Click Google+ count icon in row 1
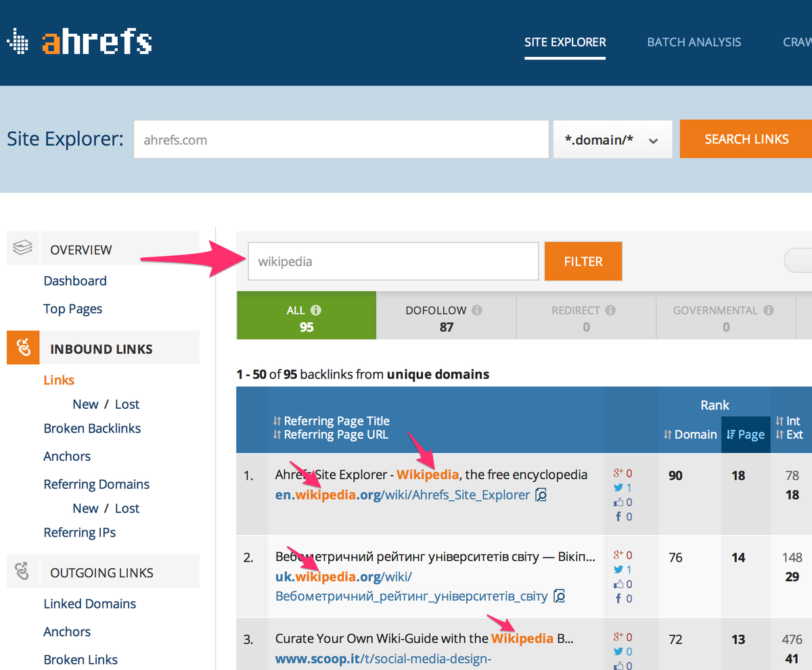 618,473
